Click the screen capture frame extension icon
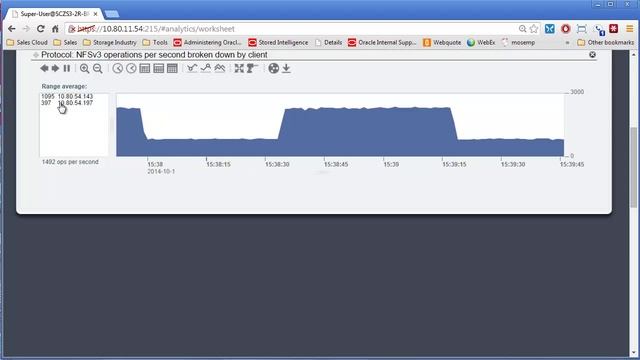 [582, 29]
